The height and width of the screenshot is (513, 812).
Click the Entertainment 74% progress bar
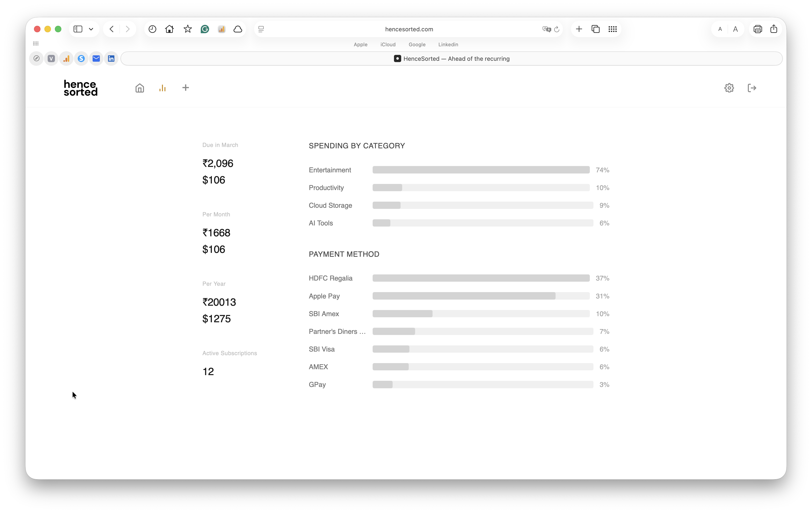tap(481, 170)
